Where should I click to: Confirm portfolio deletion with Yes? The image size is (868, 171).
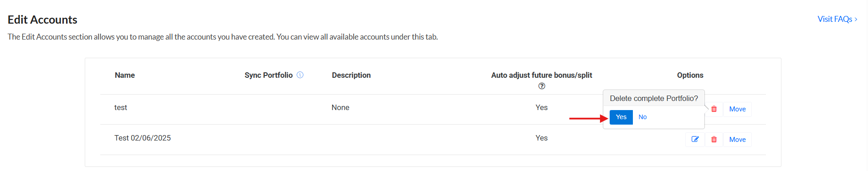pos(621,117)
